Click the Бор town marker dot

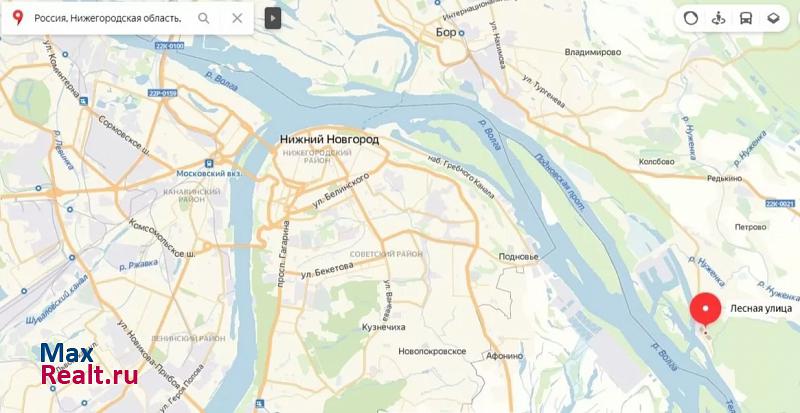click(x=461, y=33)
